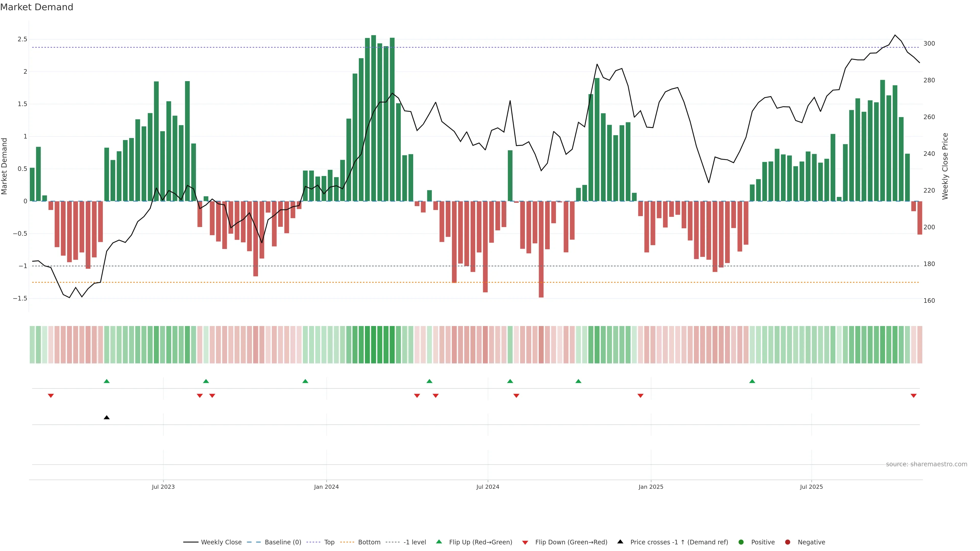Click the first green Flip Up triangle marker

(106, 381)
